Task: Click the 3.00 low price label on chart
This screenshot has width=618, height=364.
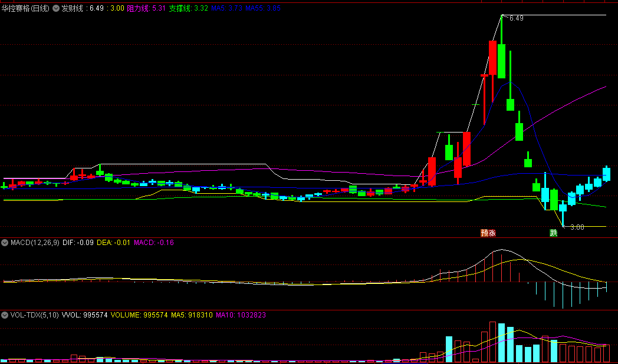Action: pos(577,227)
